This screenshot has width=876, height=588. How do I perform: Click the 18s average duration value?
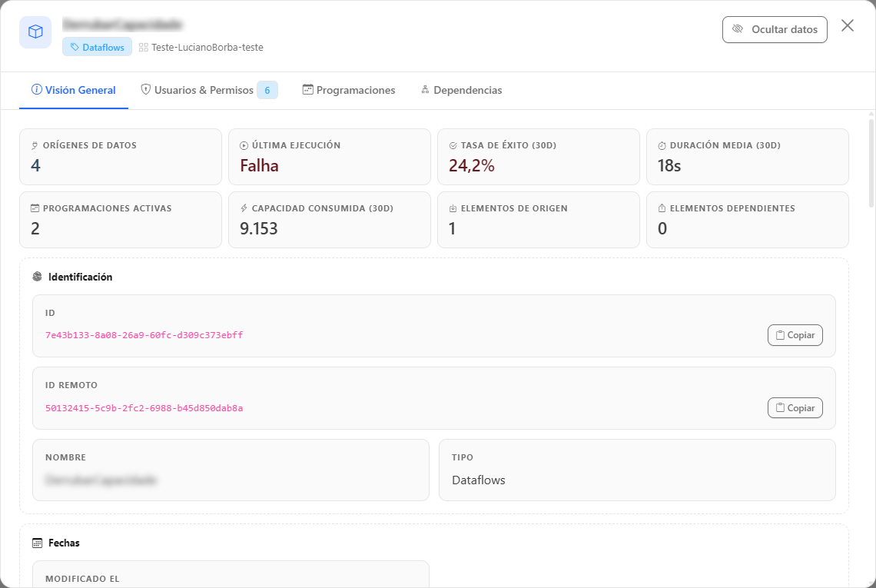click(669, 165)
